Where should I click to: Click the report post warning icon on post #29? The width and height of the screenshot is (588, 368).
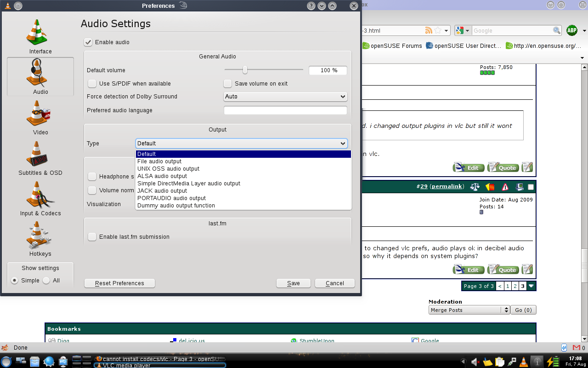[x=505, y=187]
